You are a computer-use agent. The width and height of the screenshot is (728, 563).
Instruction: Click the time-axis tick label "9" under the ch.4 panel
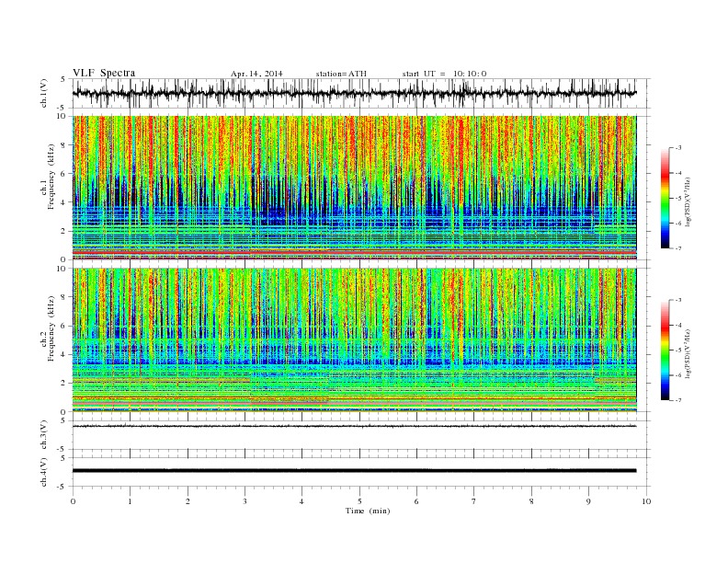(x=588, y=501)
